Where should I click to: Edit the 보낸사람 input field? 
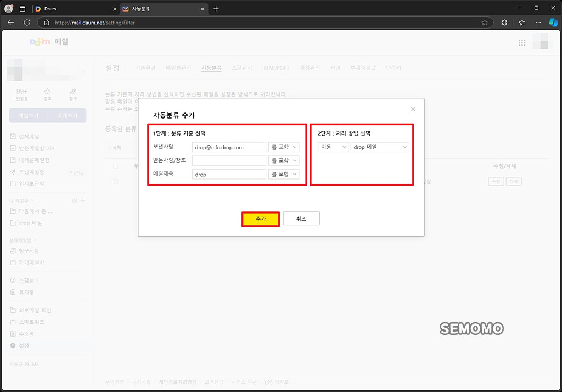229,147
